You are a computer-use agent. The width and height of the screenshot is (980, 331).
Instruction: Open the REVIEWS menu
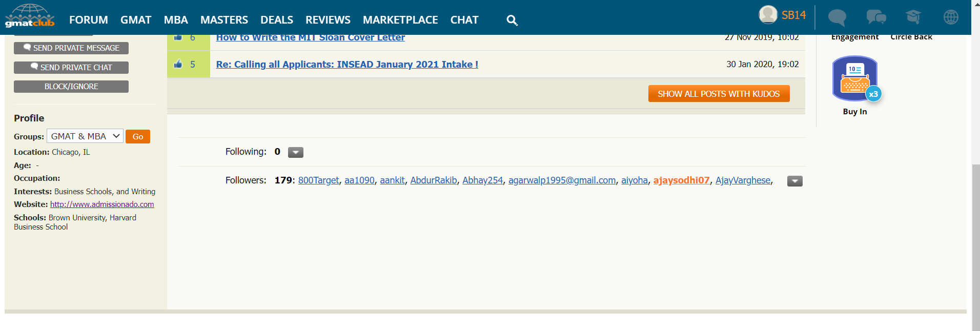tap(328, 20)
